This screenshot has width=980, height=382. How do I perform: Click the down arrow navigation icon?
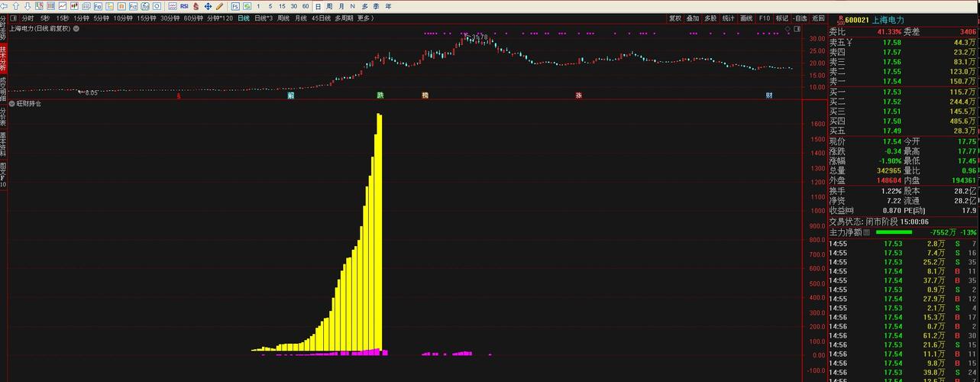28,6
